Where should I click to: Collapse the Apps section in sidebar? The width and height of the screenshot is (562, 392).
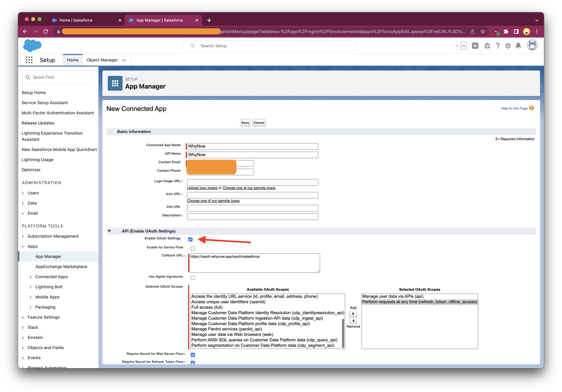coord(23,246)
